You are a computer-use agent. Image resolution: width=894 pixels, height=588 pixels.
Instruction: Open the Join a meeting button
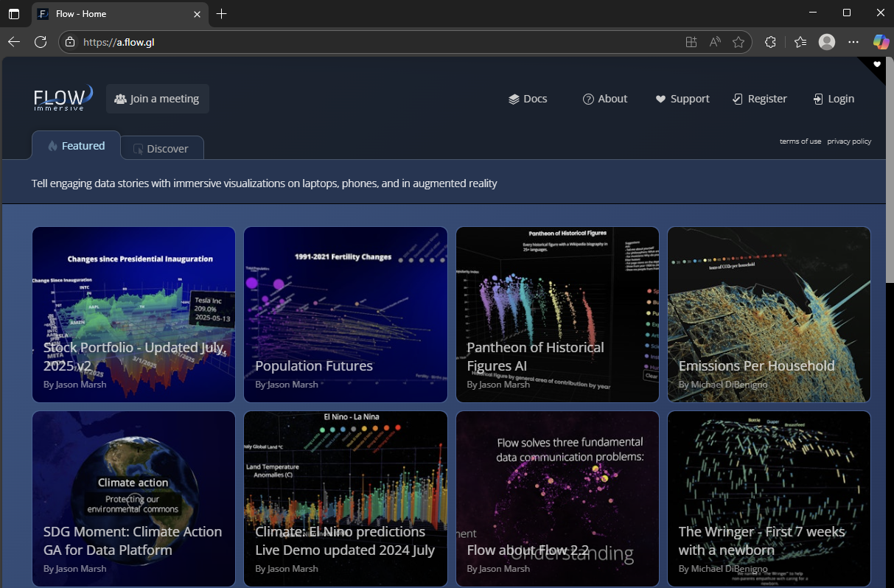pos(158,99)
